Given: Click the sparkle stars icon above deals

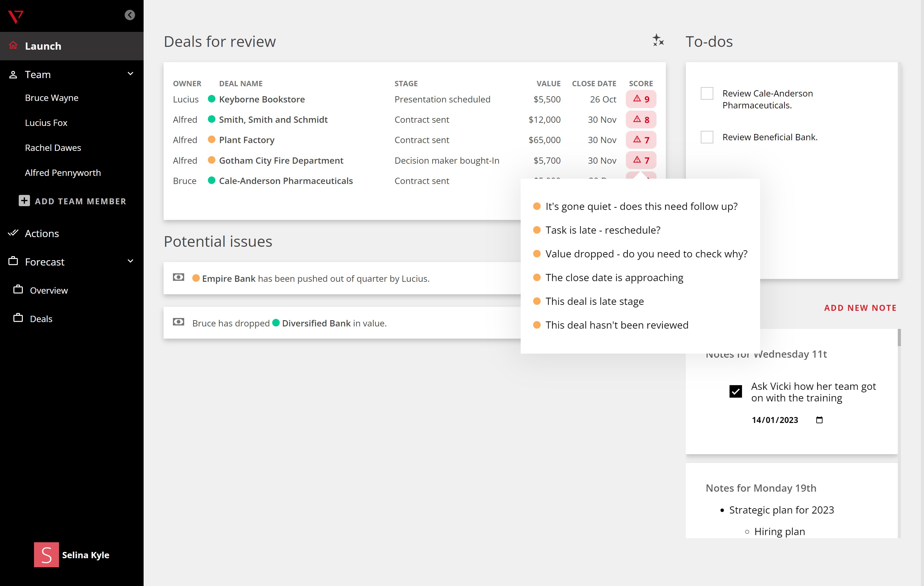Looking at the screenshot, I should click(658, 40).
